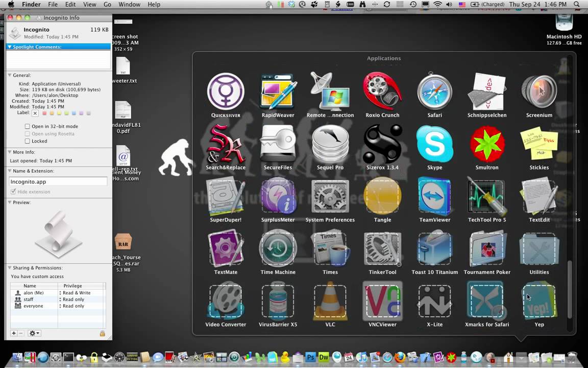This screenshot has width=588, height=368.
Task: Launch SecureFiles app
Action: point(278,144)
